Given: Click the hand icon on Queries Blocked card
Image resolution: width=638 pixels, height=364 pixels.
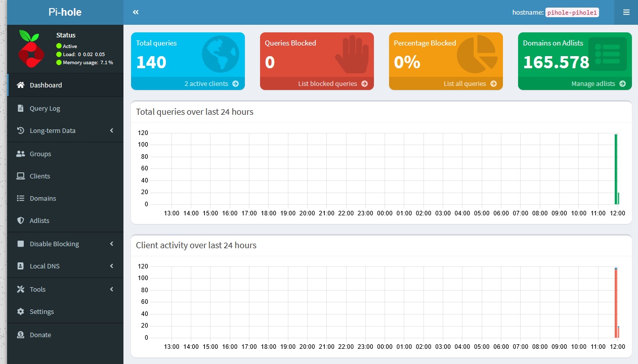Looking at the screenshot, I should tap(352, 55).
